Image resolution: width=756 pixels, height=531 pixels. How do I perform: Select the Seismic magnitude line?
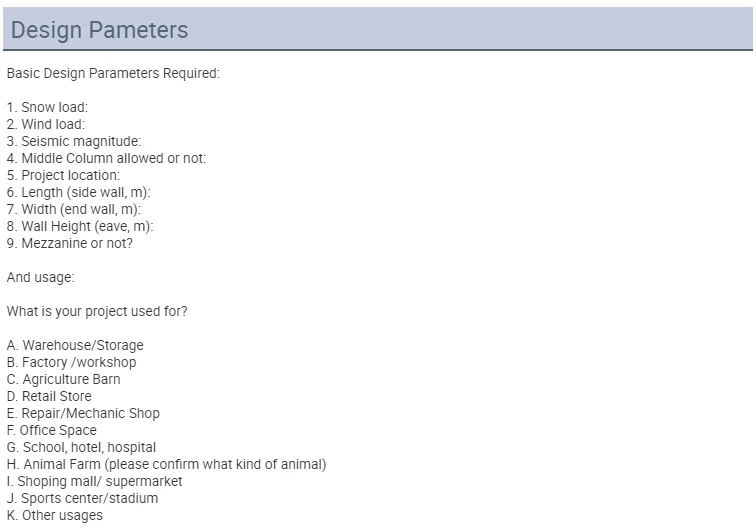click(74, 141)
